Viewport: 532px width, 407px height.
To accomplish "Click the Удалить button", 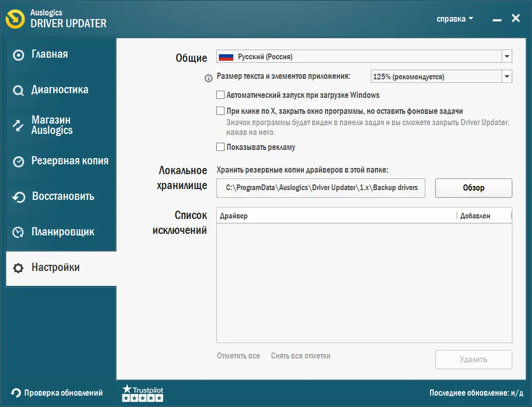I will (x=474, y=360).
